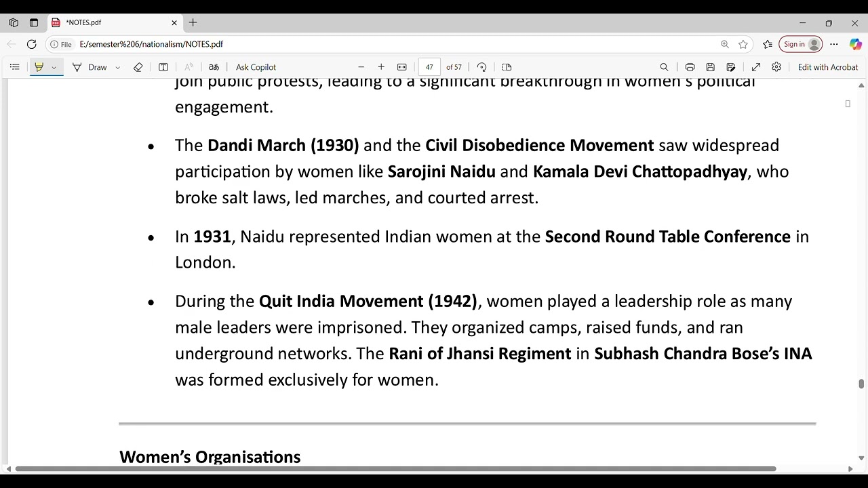This screenshot has height=488, width=868.
Task: Click the text 'Dandi March (1930)'
Action: [283, 146]
